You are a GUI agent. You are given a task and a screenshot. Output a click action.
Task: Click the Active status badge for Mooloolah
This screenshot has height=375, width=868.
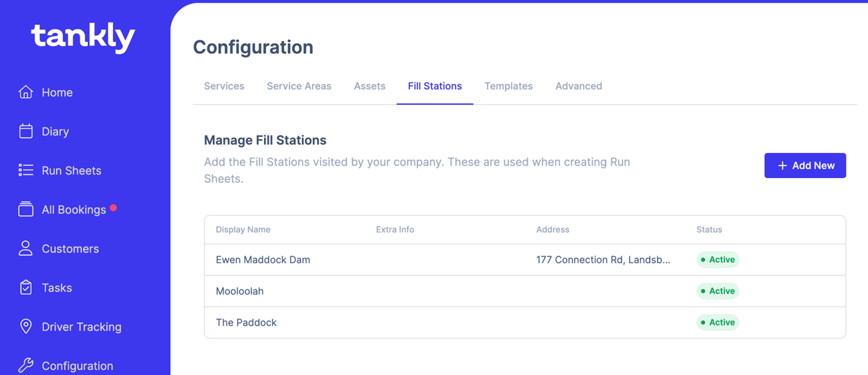tap(717, 291)
